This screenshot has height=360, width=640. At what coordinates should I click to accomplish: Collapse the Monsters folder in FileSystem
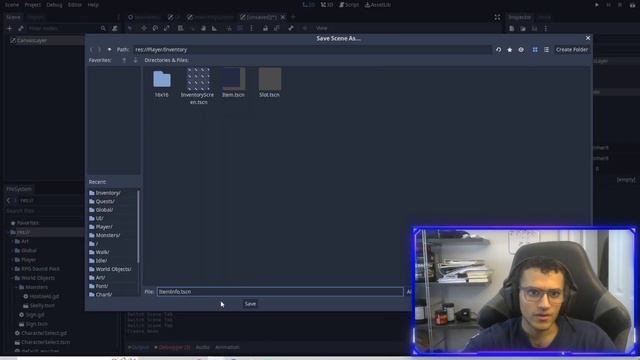pos(16,287)
